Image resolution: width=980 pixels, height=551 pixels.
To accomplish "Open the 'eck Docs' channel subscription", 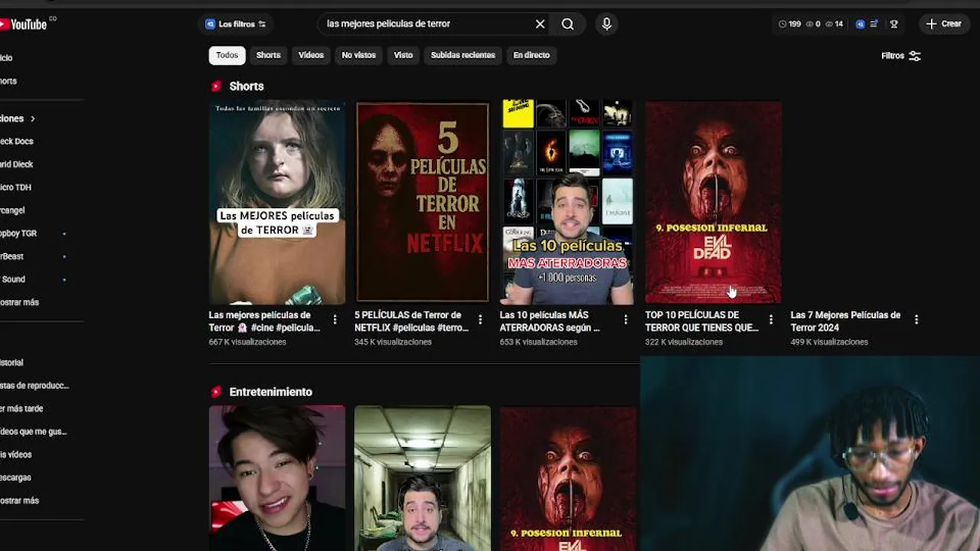I will (x=17, y=142).
